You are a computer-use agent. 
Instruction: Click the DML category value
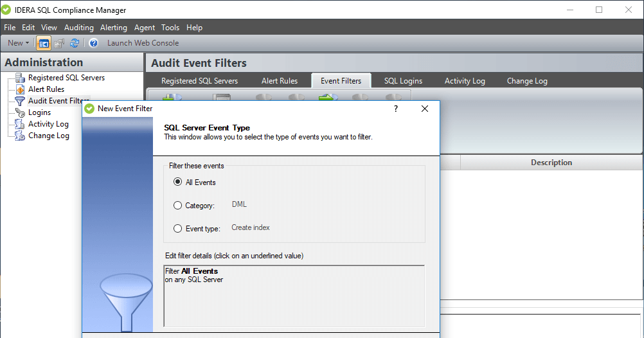coord(239,204)
